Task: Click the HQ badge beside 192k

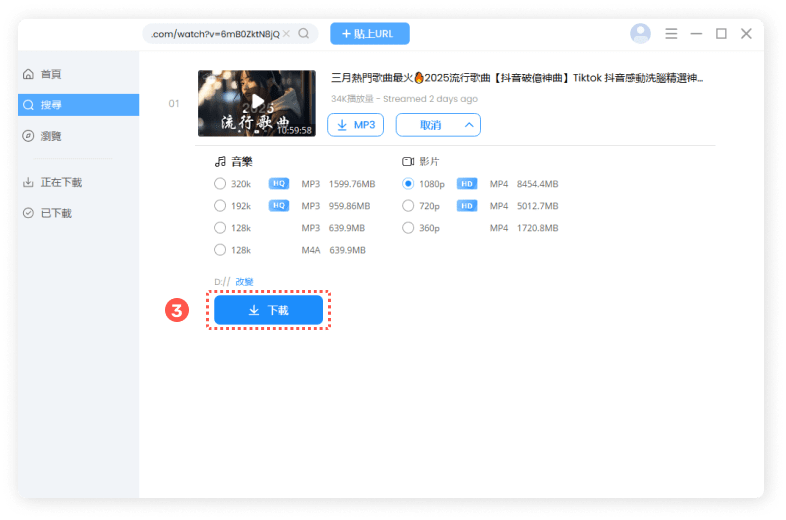Action: (x=279, y=206)
